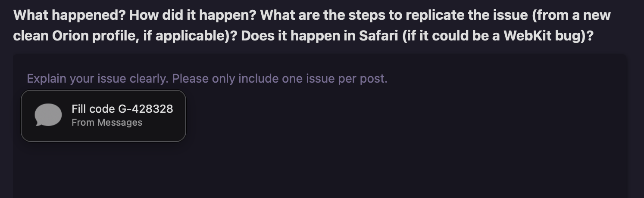Select the autofill suggestion from Messages
This screenshot has width=644, height=198.
[103, 115]
